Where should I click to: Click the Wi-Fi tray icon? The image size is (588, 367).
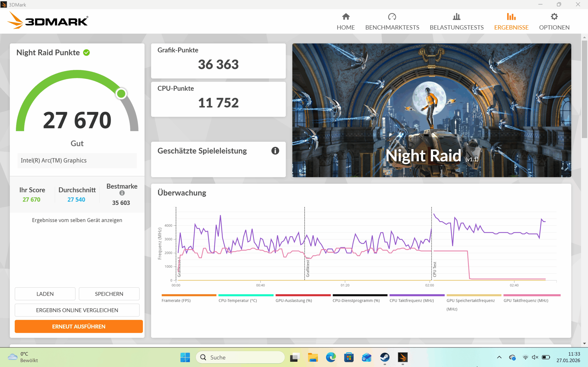click(x=525, y=357)
